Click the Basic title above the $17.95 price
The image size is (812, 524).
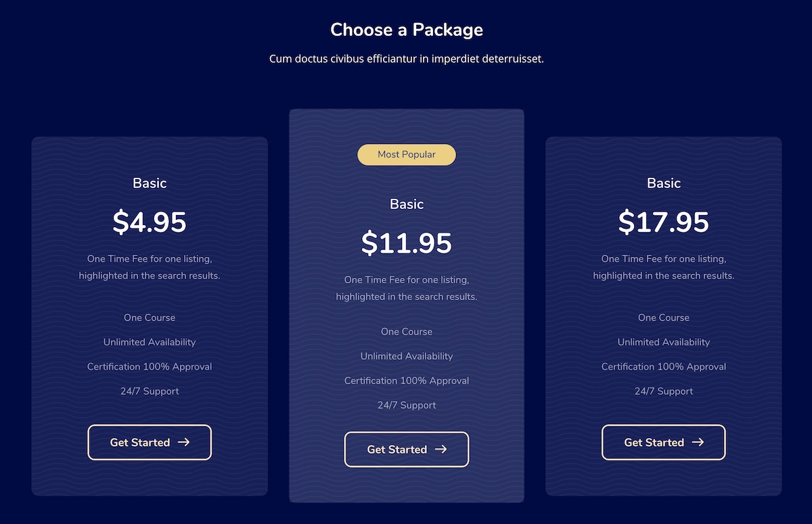tap(664, 183)
